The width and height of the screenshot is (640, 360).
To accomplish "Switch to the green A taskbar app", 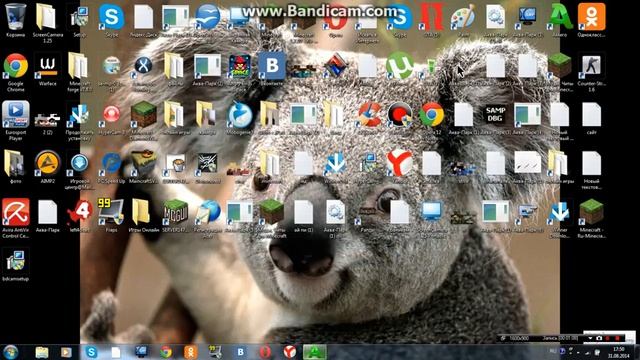I will coord(315,352).
